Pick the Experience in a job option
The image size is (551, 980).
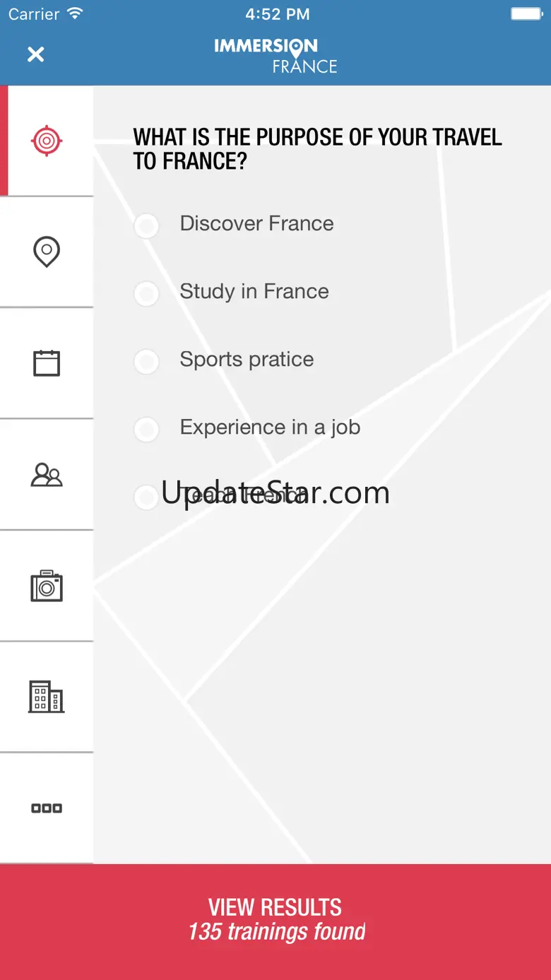tap(247, 428)
